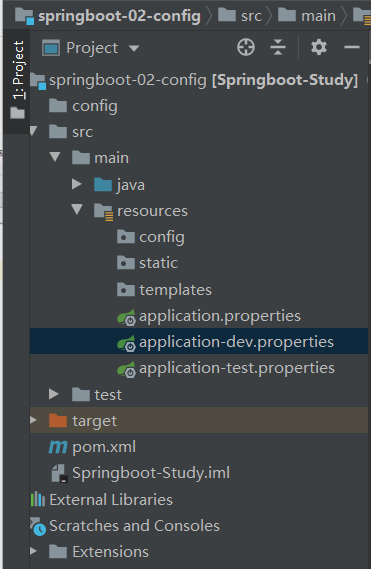Click the orange target folder icon
The image size is (371, 569).
(x=58, y=421)
